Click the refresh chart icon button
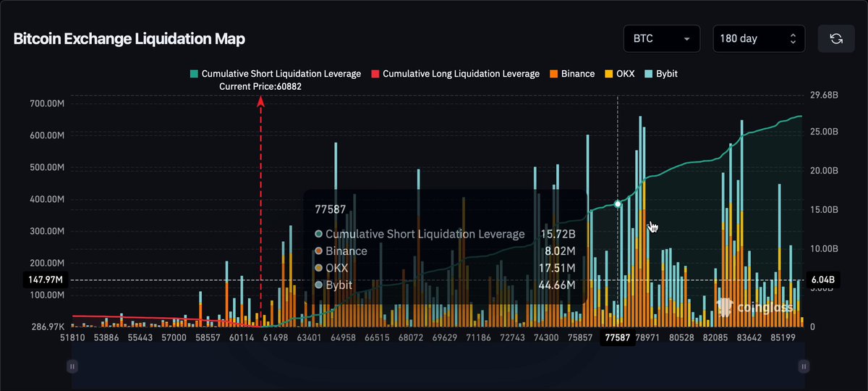The width and height of the screenshot is (868, 391). [836, 38]
